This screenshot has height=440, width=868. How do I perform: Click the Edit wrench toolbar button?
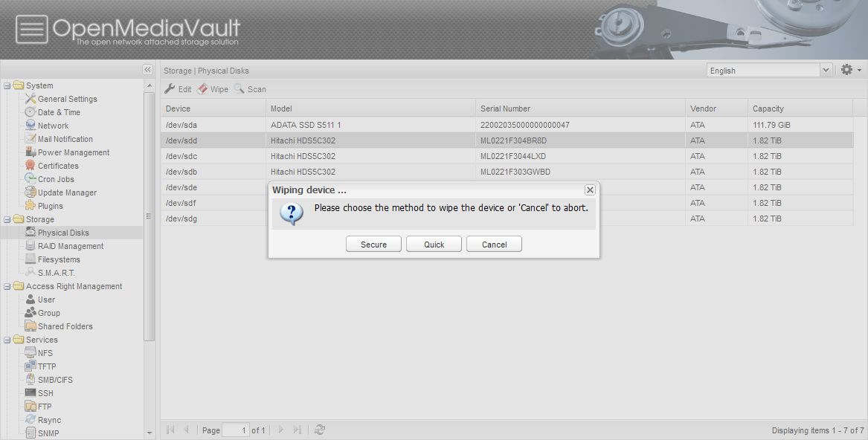[178, 89]
